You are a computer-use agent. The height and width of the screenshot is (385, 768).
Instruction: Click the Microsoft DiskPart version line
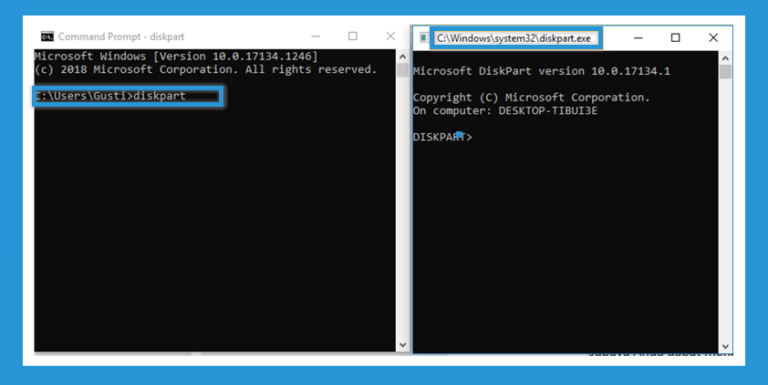click(541, 71)
